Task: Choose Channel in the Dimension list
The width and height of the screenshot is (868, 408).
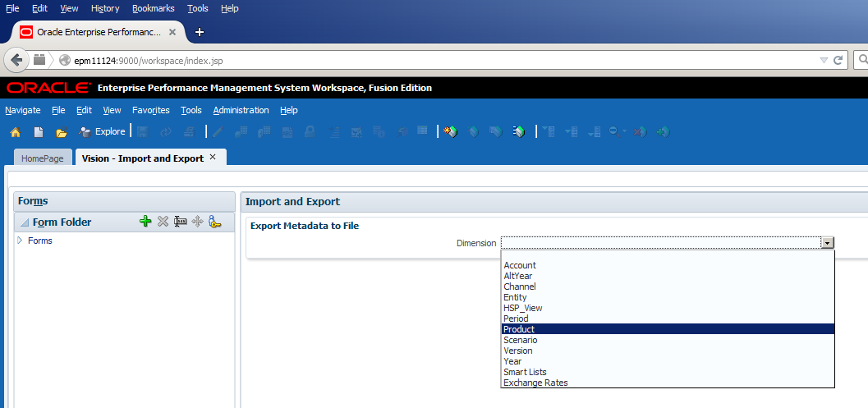Action: click(668, 287)
